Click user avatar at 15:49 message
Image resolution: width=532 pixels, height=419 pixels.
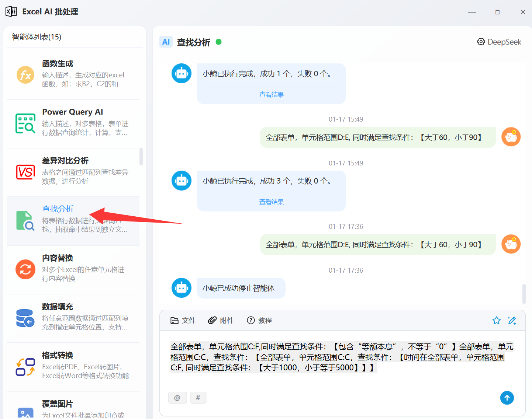pos(511,137)
